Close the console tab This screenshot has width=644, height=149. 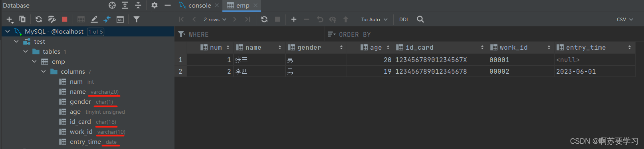tap(217, 5)
